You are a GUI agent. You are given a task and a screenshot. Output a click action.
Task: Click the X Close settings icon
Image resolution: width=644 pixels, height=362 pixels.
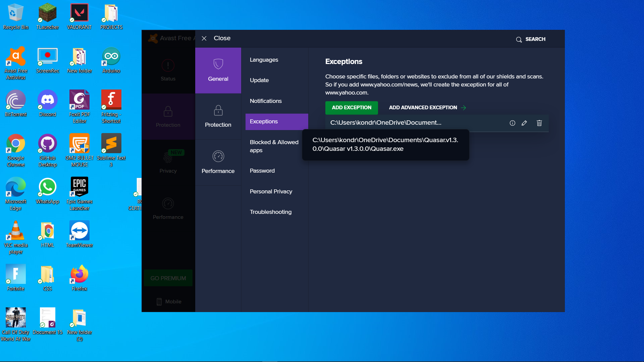click(x=204, y=39)
